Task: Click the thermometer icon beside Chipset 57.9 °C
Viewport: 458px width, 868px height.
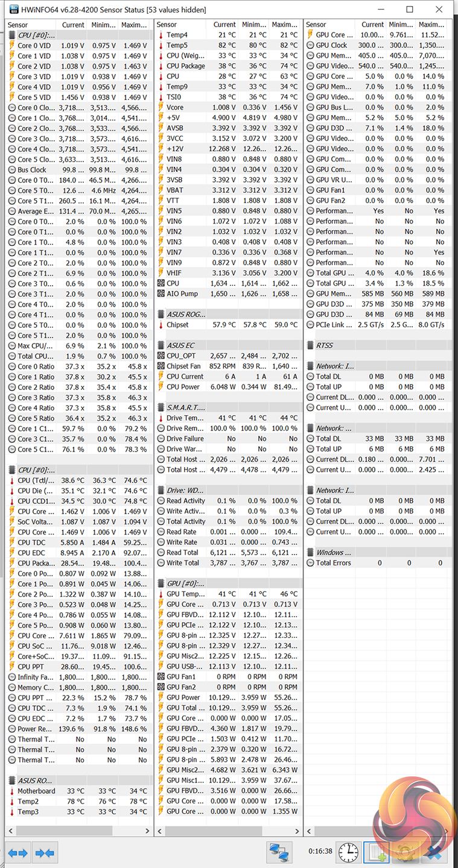Action: point(161,325)
